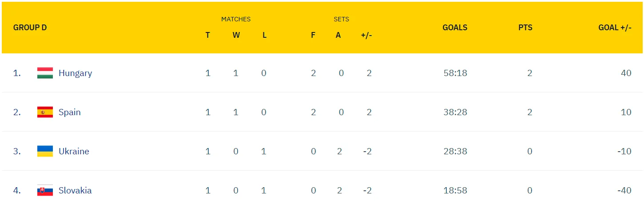Open the Spain team link
Viewport: 644px width, 209px height.
click(70, 112)
